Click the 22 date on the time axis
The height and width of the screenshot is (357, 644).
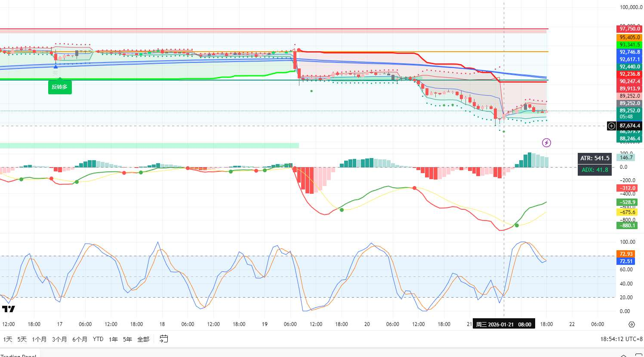[x=572, y=324]
